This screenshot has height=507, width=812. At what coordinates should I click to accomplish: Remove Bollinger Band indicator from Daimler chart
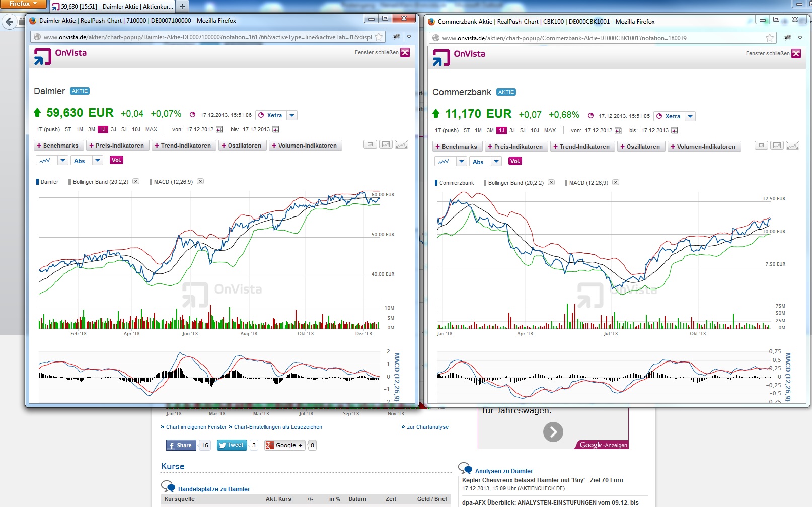pos(136,182)
